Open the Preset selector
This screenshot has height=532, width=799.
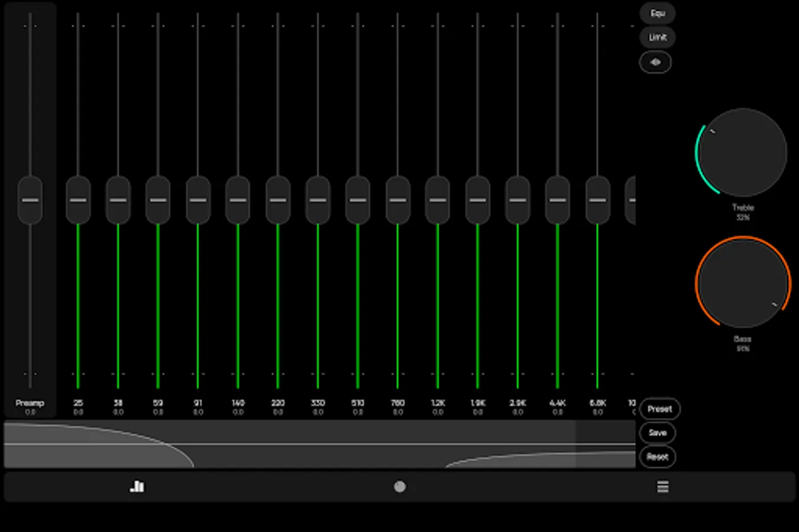click(659, 408)
